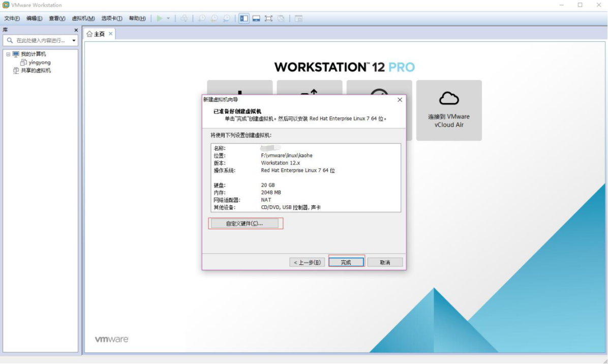Screen dimensions: 608x364
Task: Close the library (库) panel
Action: pos(76,30)
